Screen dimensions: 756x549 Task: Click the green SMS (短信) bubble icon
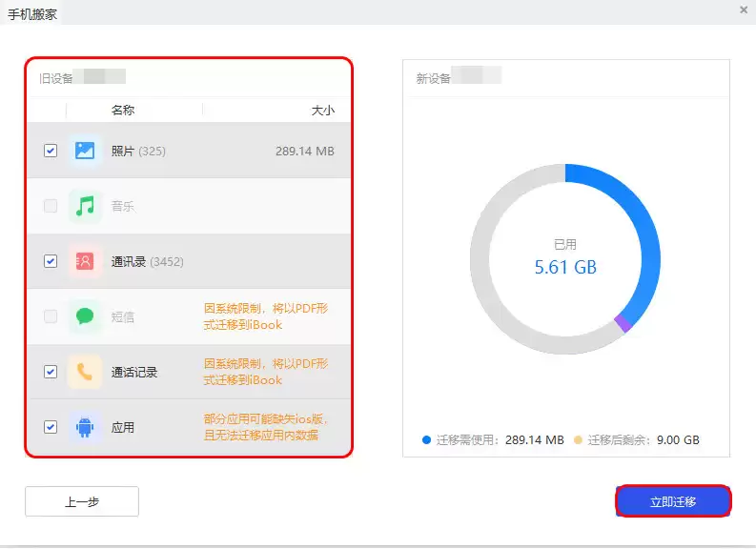point(85,316)
